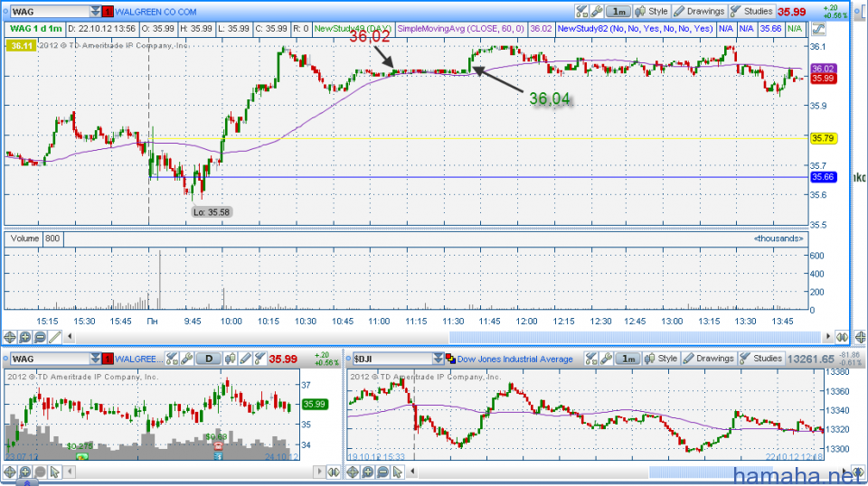The image size is (868, 486).
Task: Change the main chart's 1m timeframe
Action: click(618, 11)
